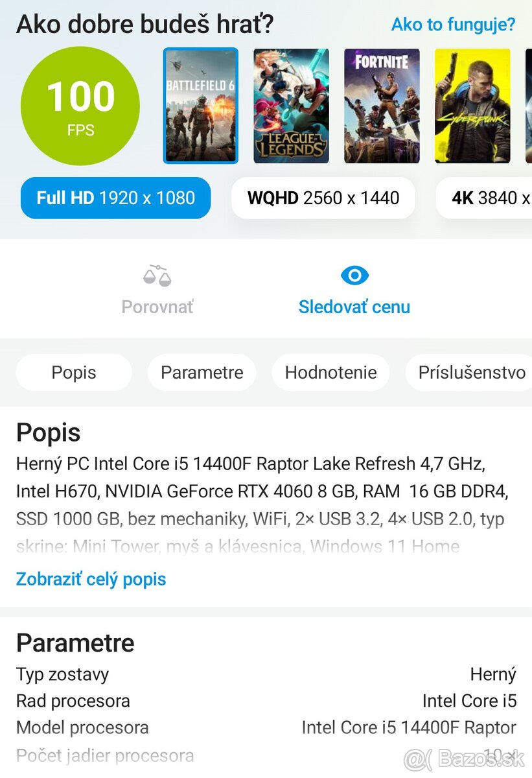Click the Sledovať cenu eye icon
This screenshot has height=778, width=532.
coord(354,275)
